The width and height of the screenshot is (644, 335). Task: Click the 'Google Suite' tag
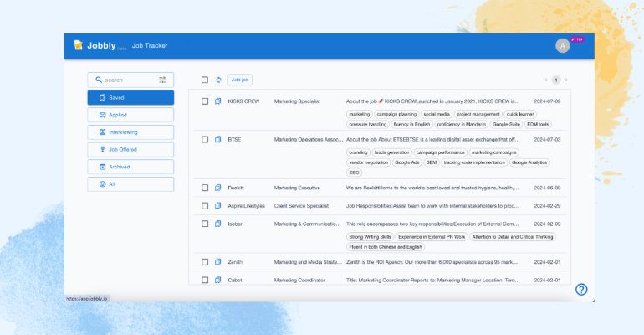[x=506, y=124]
